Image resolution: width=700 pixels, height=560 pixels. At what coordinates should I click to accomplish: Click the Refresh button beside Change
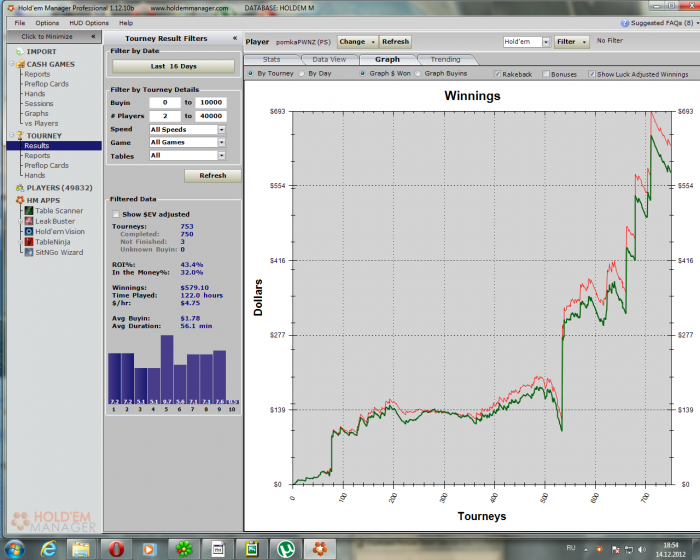coord(396,42)
